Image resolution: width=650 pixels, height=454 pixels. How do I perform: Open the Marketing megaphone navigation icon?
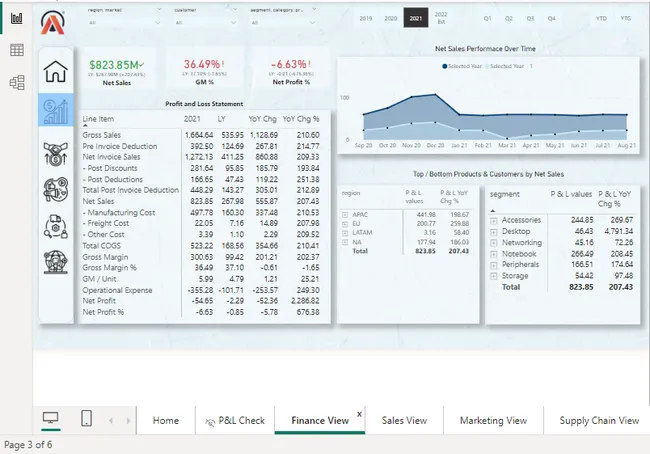pyautogui.click(x=56, y=189)
